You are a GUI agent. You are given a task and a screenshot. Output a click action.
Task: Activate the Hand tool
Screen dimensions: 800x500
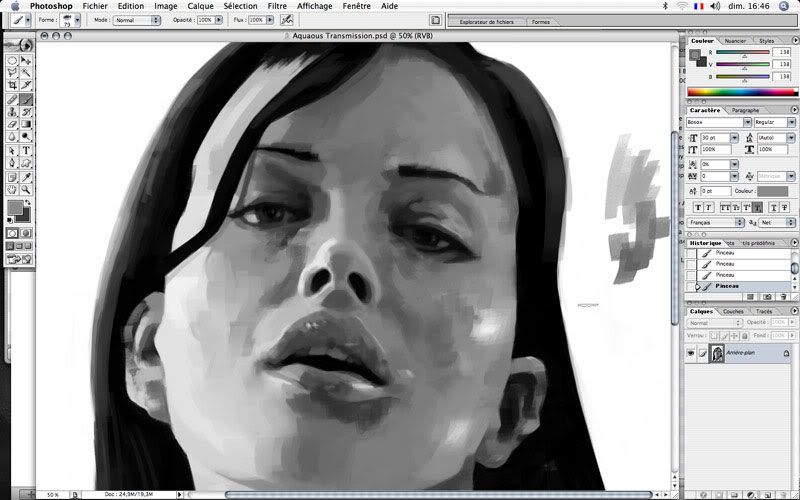coord(12,189)
